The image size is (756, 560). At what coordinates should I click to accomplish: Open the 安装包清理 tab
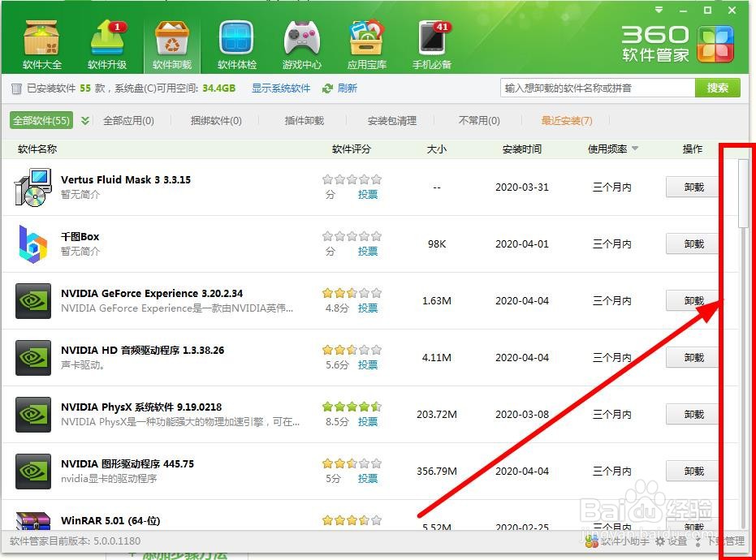point(392,120)
